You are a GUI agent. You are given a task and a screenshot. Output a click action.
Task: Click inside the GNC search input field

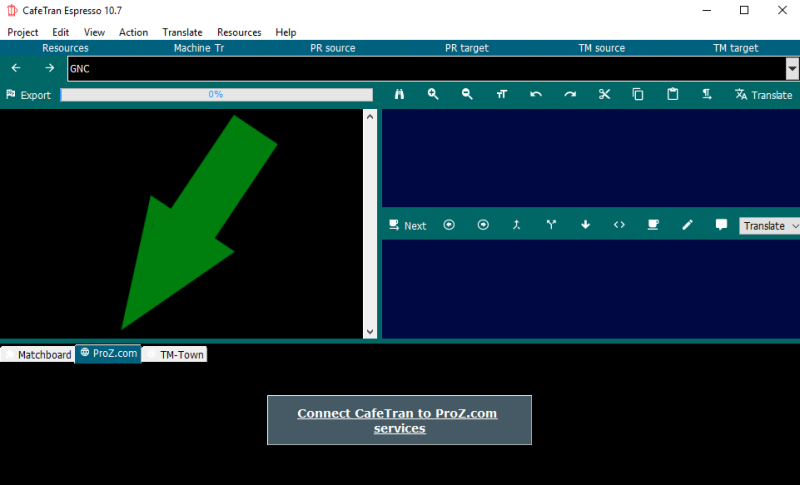click(427, 68)
